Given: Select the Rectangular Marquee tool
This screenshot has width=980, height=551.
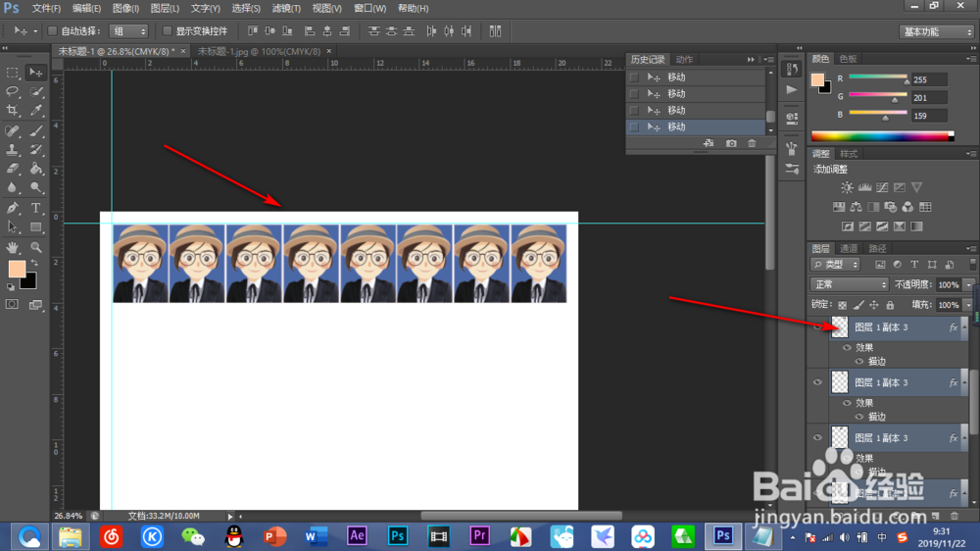Looking at the screenshot, I should (12, 74).
